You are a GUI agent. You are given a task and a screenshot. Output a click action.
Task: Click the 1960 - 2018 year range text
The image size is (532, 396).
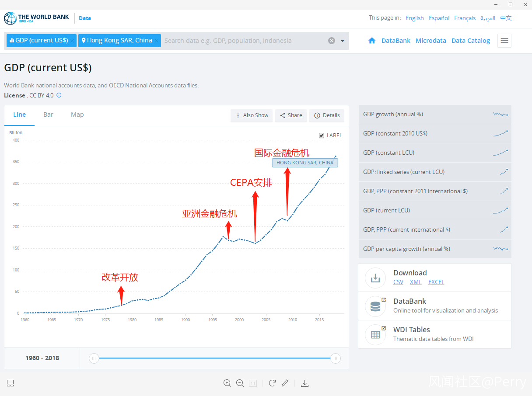point(42,358)
